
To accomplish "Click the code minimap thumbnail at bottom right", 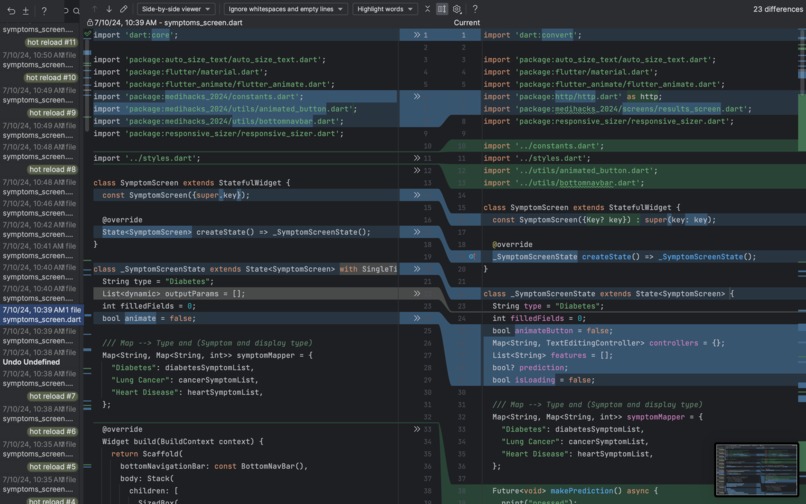I will (x=756, y=470).
